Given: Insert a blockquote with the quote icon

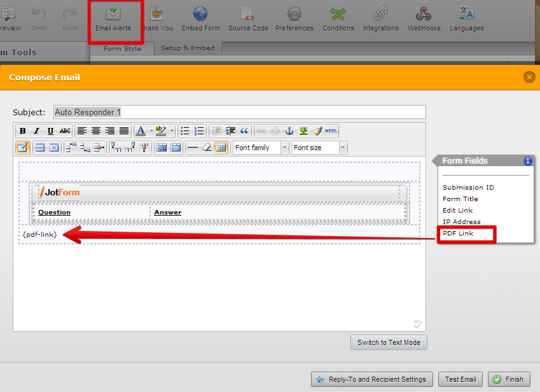Looking at the screenshot, I should point(244,131).
